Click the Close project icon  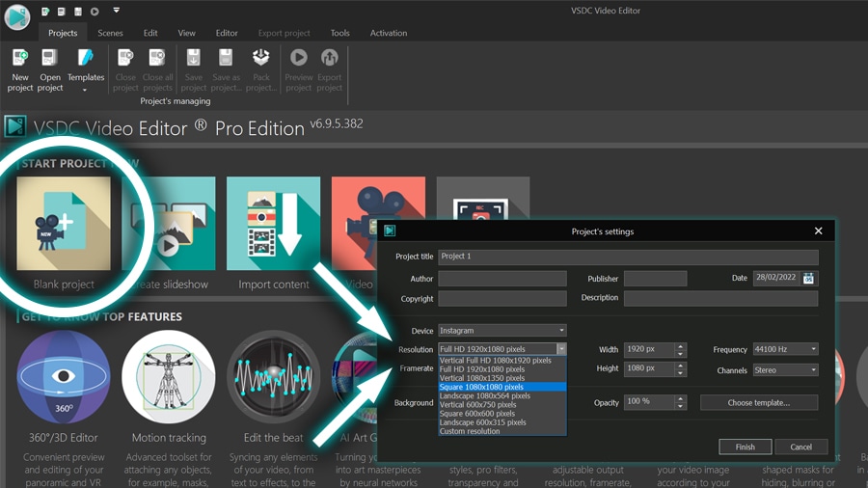coord(125,58)
